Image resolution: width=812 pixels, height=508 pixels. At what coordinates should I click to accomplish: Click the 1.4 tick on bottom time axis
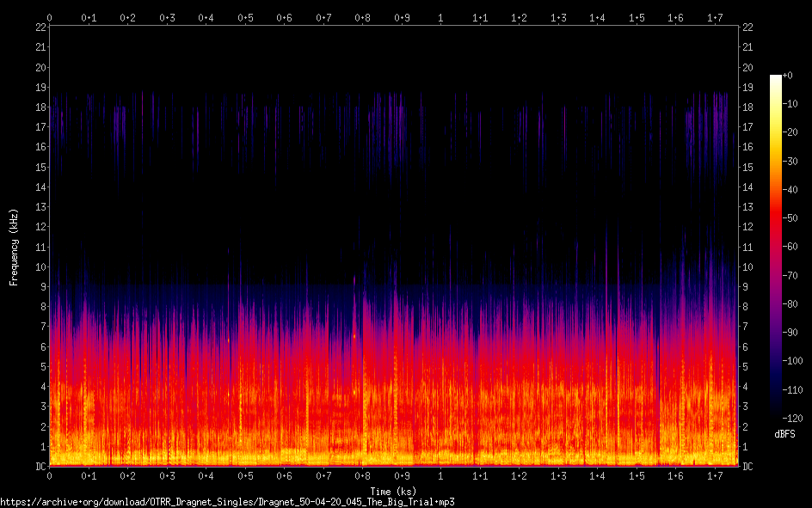point(598,475)
